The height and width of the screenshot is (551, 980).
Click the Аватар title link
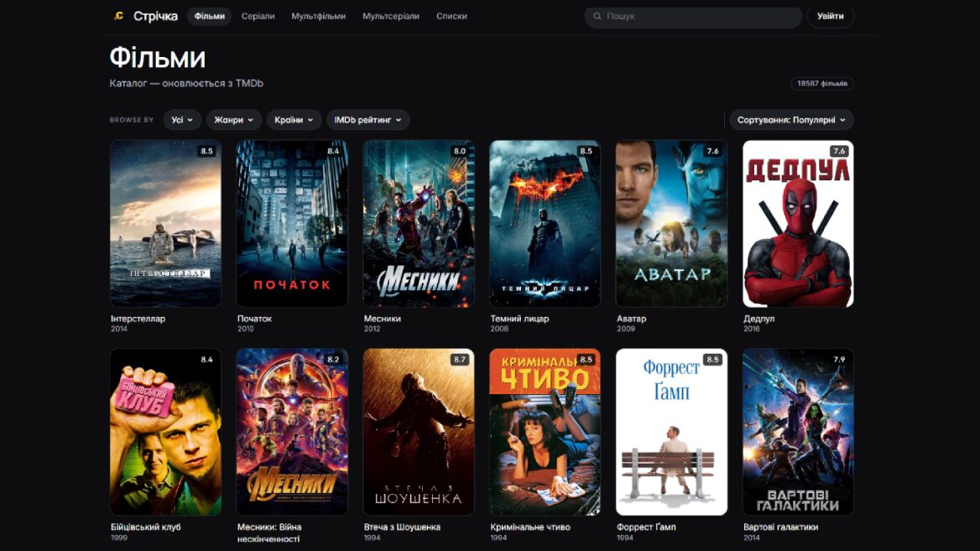631,319
